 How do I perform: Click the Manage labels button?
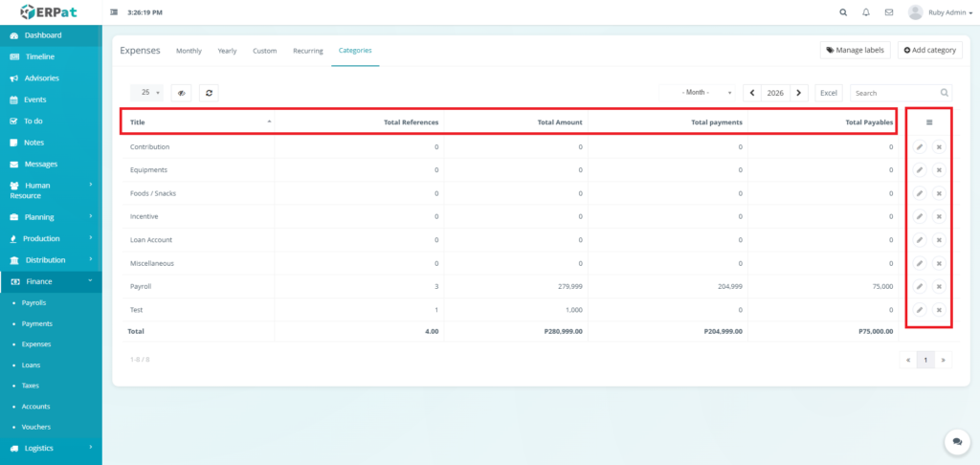click(855, 50)
